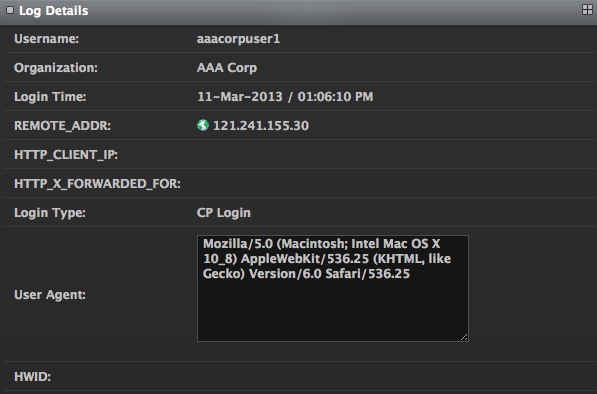This screenshot has height=394, width=597.
Task: Click the Log Details panel title
Action: tap(54, 11)
